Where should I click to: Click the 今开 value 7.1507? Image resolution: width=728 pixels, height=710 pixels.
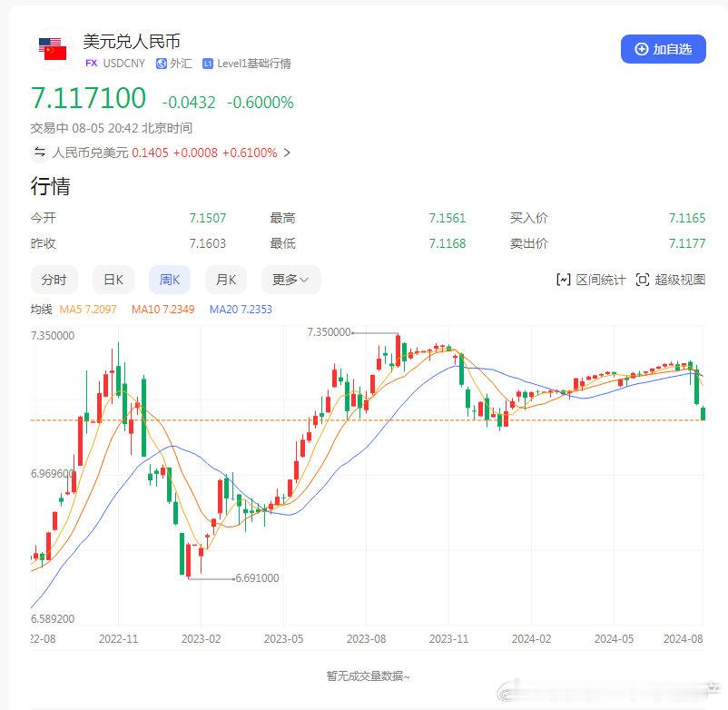click(208, 218)
